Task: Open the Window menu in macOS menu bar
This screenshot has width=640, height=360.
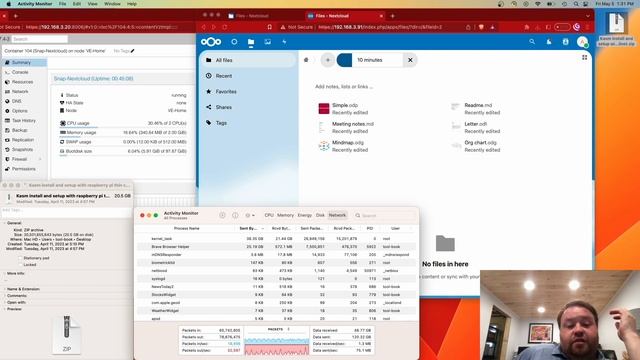Action: (x=112, y=4)
